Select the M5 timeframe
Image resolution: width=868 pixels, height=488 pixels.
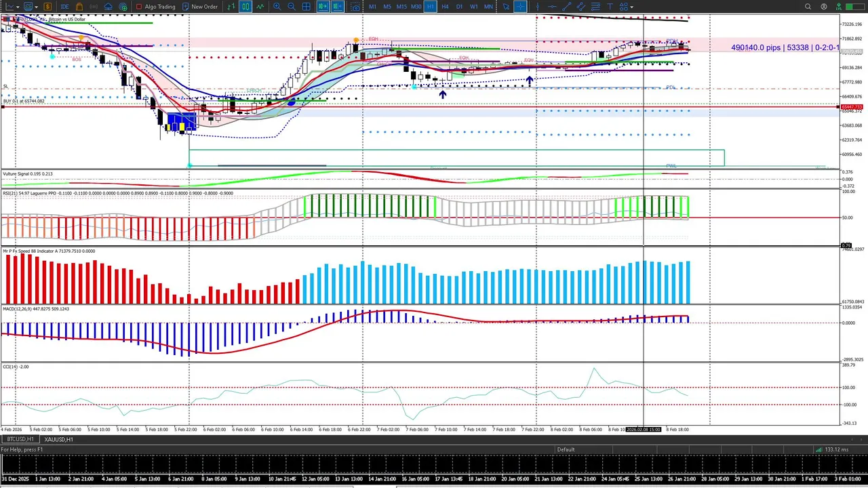387,7
